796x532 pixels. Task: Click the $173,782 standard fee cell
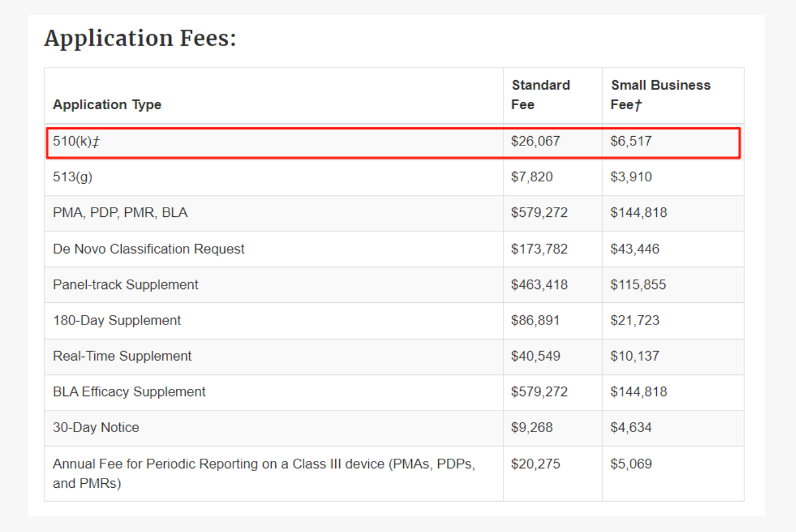tap(539, 249)
